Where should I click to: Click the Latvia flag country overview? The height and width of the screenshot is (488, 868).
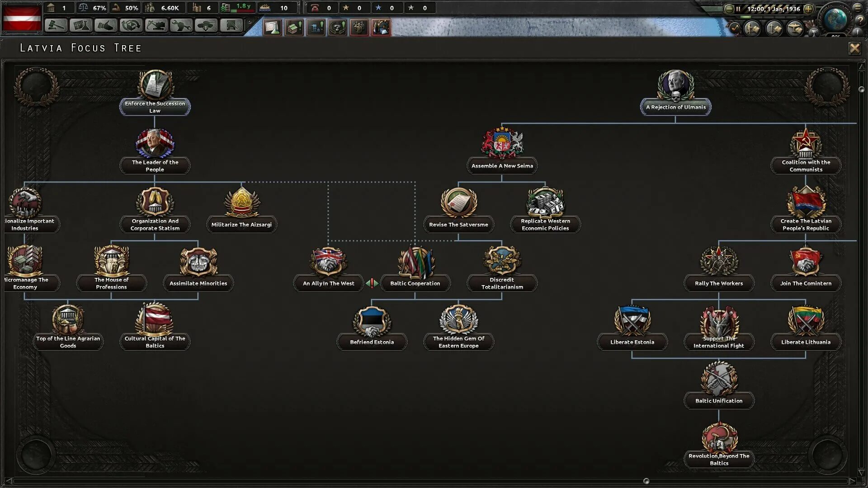(x=22, y=17)
